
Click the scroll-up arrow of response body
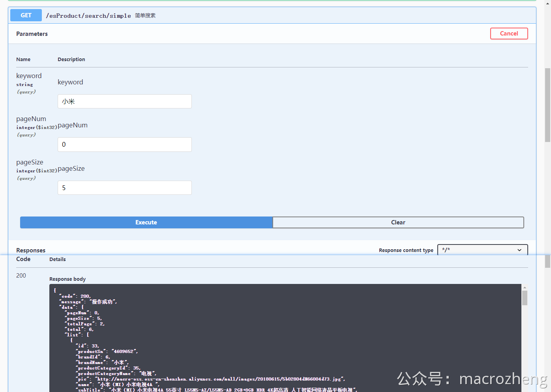(x=525, y=287)
